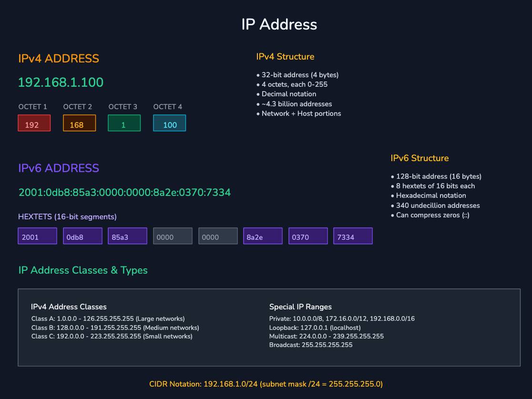
Task: Click the OCTET 3 box showing 1
Action: [124, 123]
